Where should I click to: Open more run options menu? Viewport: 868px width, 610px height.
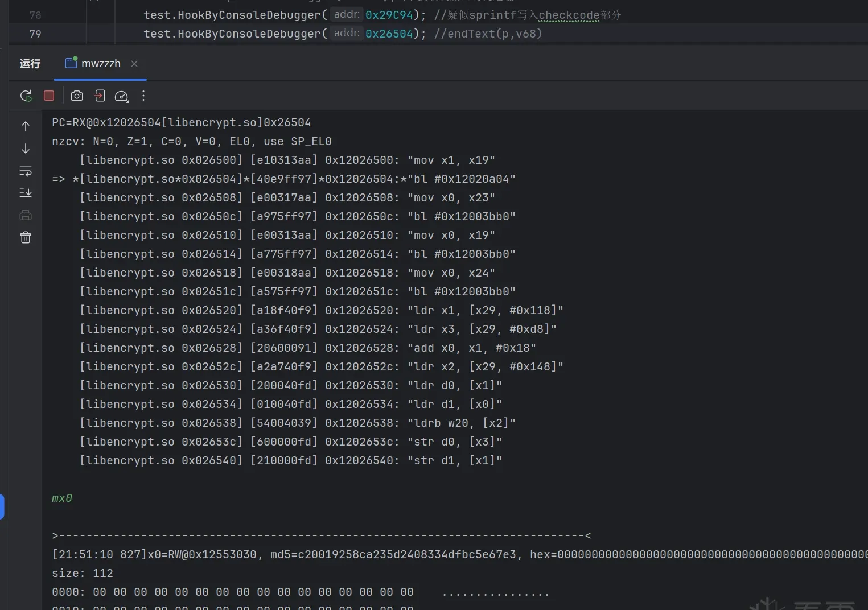click(x=143, y=96)
